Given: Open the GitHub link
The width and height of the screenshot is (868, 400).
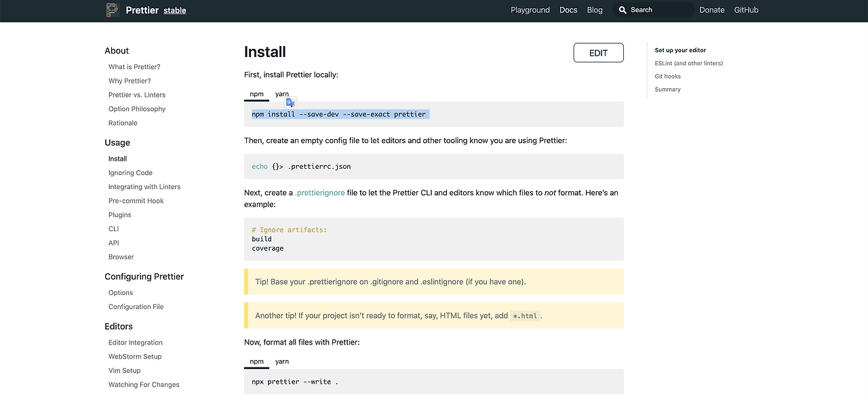Looking at the screenshot, I should 746,10.
